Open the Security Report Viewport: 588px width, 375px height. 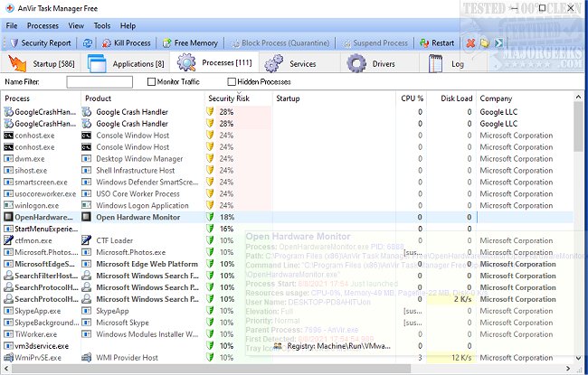(41, 43)
